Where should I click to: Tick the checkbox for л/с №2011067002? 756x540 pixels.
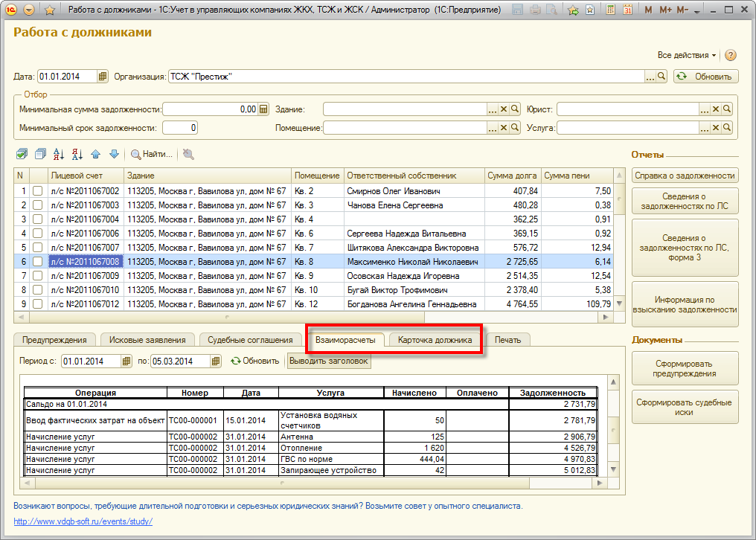pyautogui.click(x=38, y=191)
